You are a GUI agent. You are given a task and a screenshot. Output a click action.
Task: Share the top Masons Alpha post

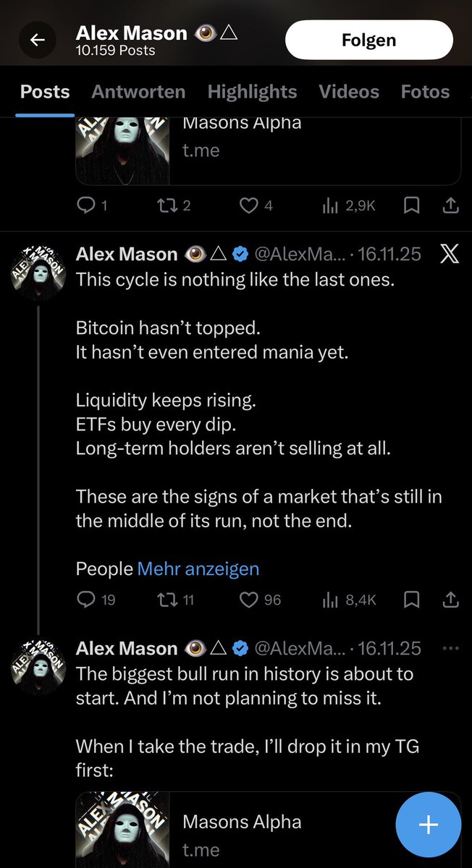coord(450,206)
